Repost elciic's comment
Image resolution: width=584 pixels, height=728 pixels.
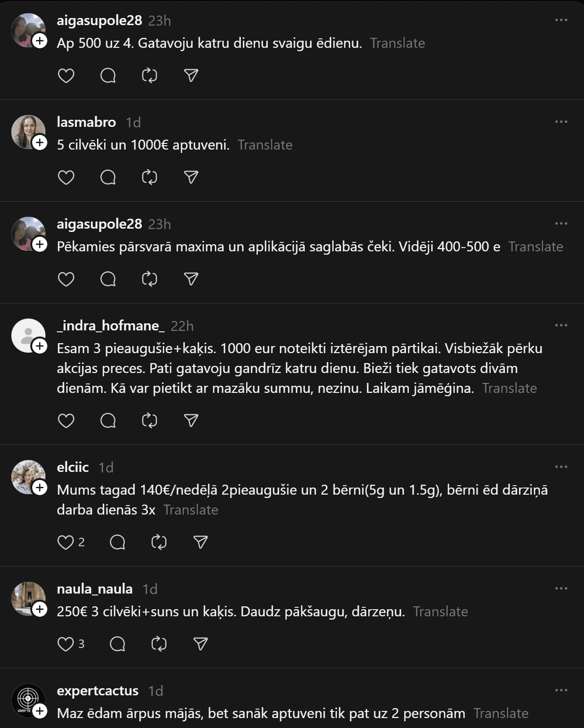(x=159, y=542)
